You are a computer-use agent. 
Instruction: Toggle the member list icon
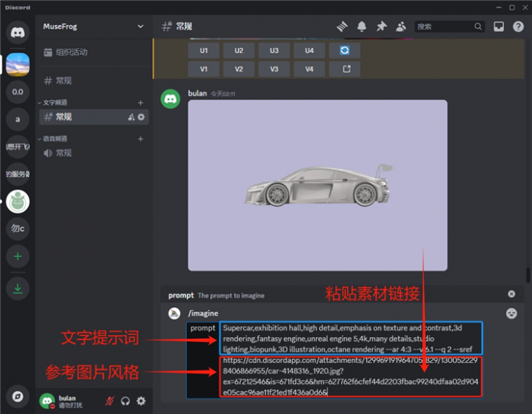coord(401,27)
